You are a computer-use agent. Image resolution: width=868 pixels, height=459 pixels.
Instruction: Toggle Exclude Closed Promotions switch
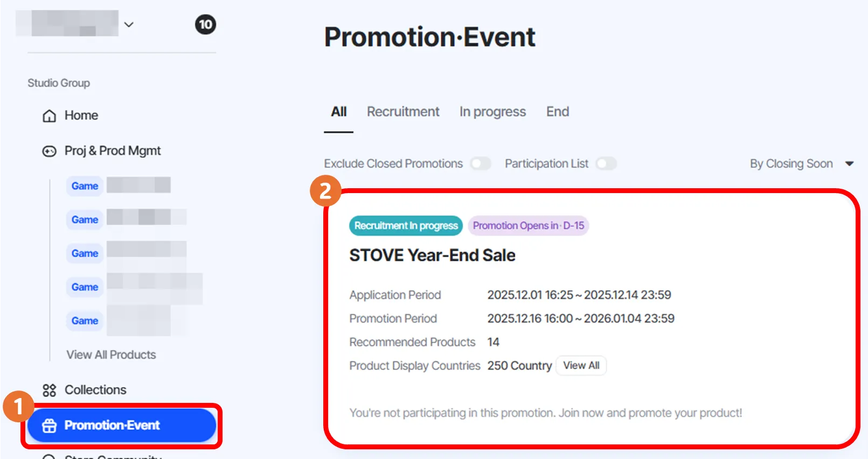point(480,163)
